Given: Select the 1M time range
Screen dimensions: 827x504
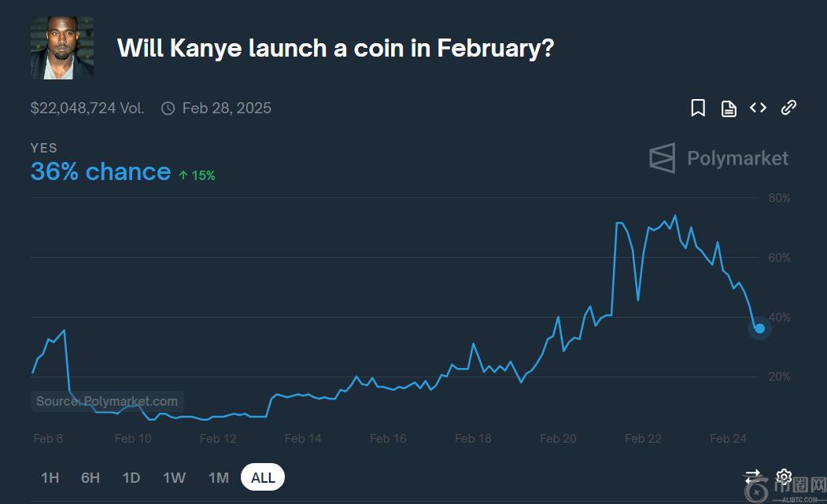Looking at the screenshot, I should point(218,477).
